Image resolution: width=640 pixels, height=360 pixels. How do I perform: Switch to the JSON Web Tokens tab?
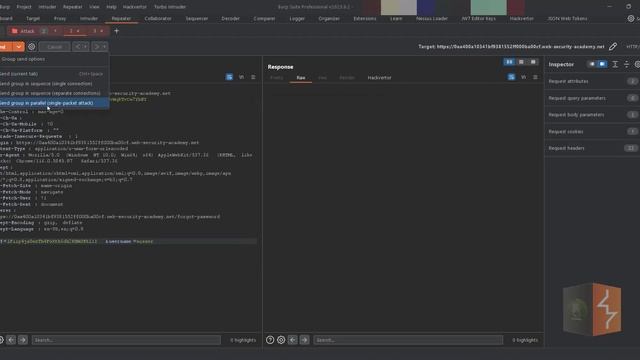point(567,18)
